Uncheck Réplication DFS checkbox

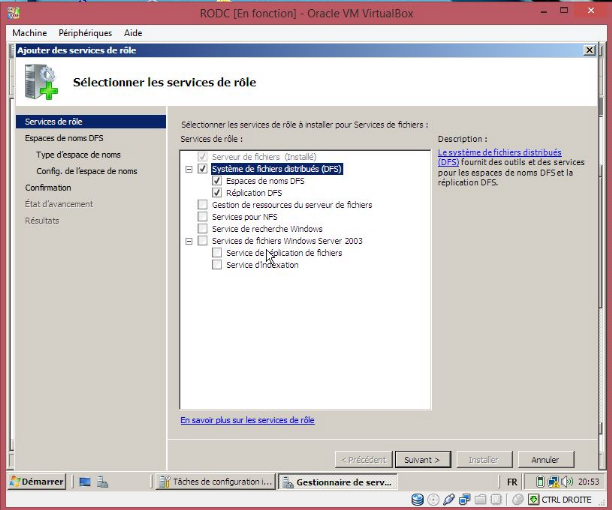click(x=217, y=193)
